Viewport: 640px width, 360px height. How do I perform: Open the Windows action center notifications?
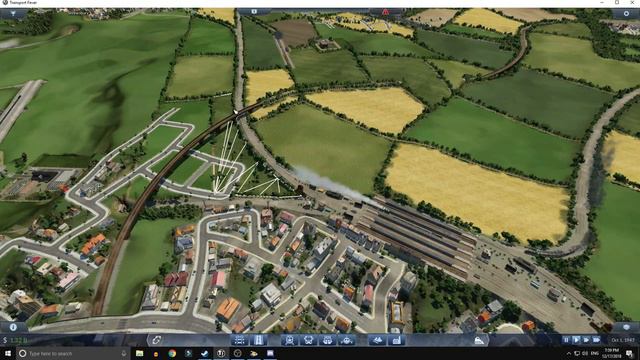click(629, 353)
